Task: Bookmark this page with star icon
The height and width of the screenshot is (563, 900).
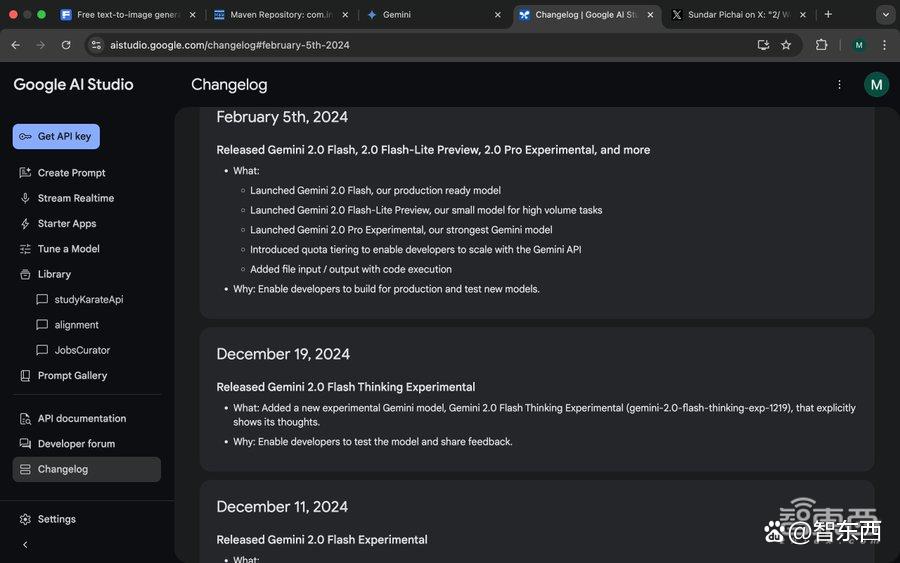Action: [786, 45]
